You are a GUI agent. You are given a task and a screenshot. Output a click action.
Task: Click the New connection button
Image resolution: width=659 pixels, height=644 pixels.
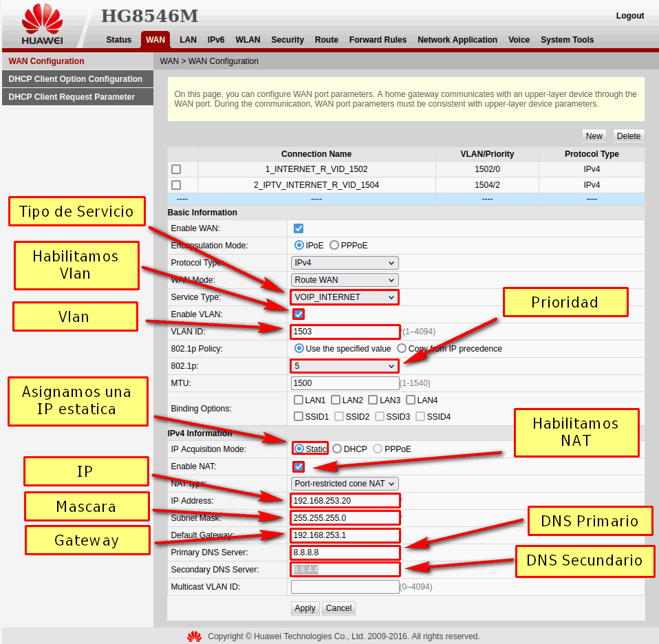coord(594,136)
